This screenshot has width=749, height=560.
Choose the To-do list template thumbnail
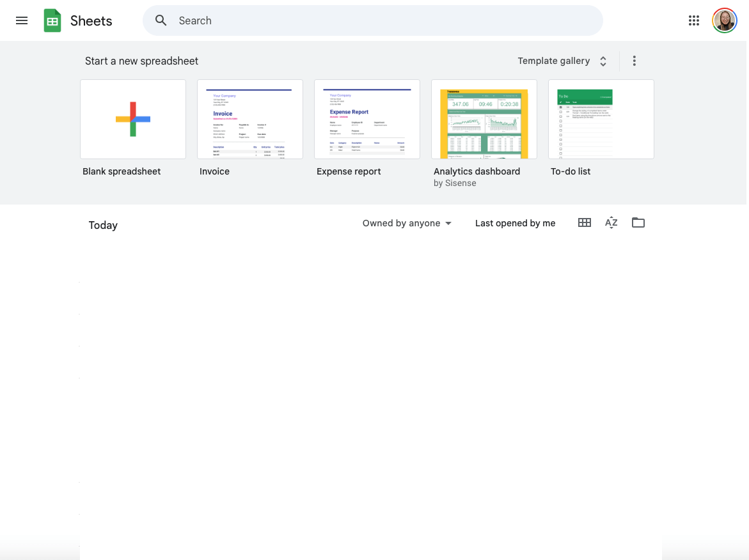(601, 120)
